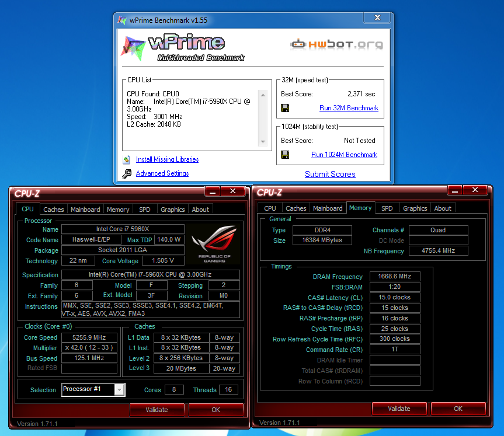Select Memory tab in left CPU-Z window
Screen dimensions: 504x436
click(x=118, y=210)
